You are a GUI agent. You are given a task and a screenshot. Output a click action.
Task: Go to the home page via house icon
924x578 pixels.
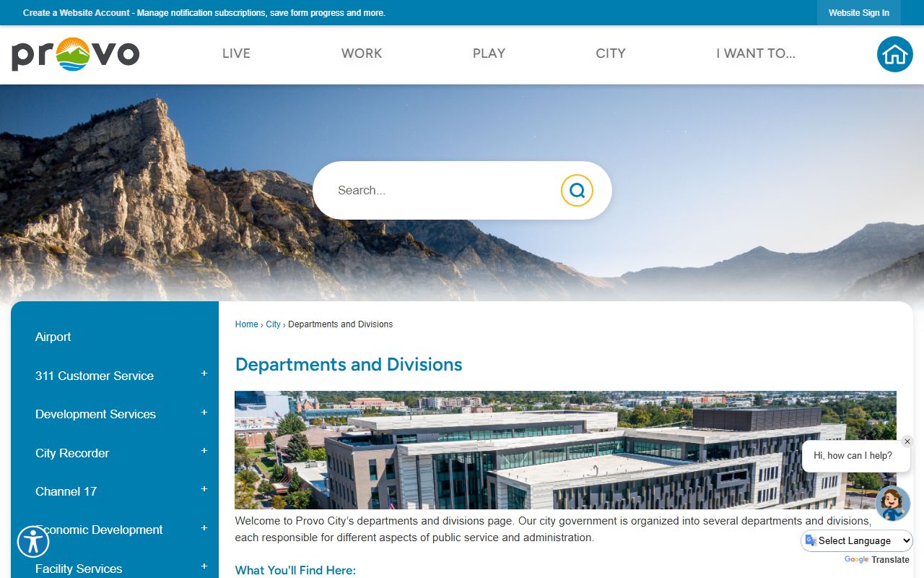(x=895, y=54)
